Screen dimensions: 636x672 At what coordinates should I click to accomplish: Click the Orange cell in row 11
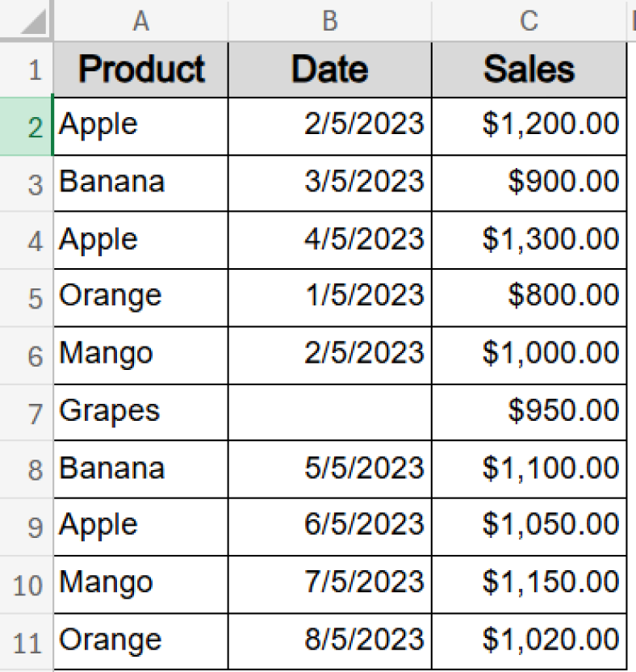coord(140,640)
